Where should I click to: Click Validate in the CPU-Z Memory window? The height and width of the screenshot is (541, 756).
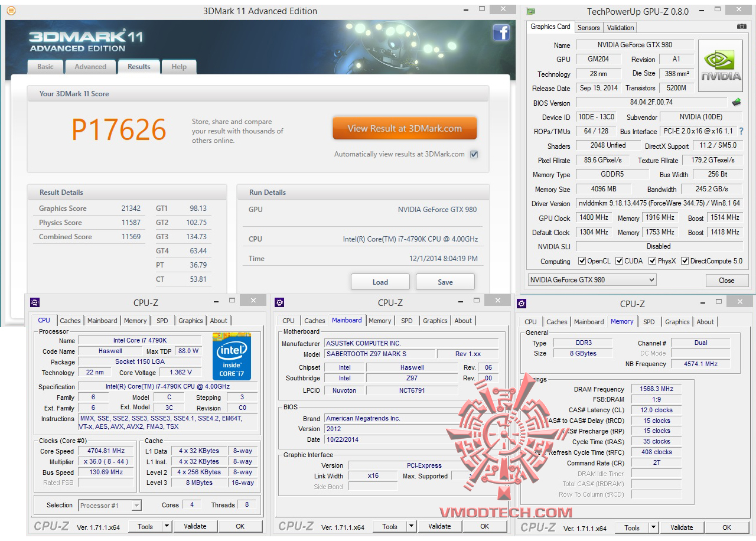(x=682, y=527)
